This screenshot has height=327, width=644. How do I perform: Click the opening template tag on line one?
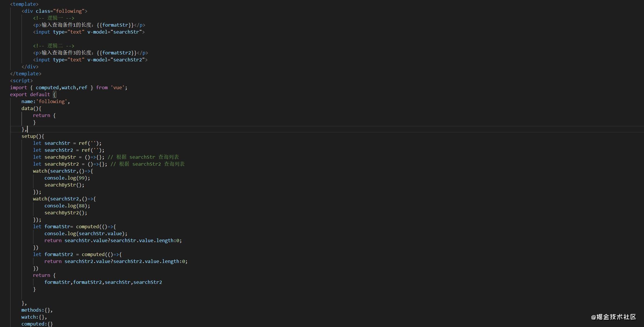24,4
